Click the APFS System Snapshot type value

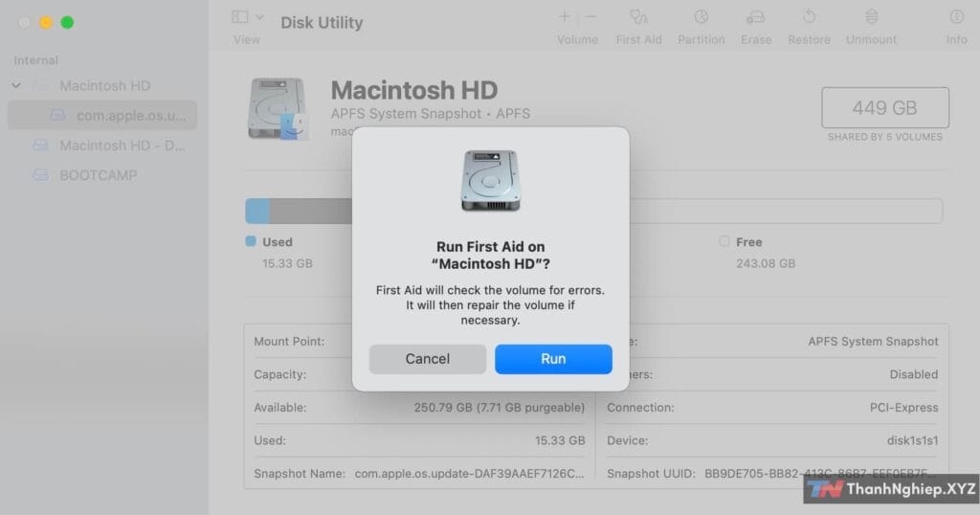tap(873, 341)
